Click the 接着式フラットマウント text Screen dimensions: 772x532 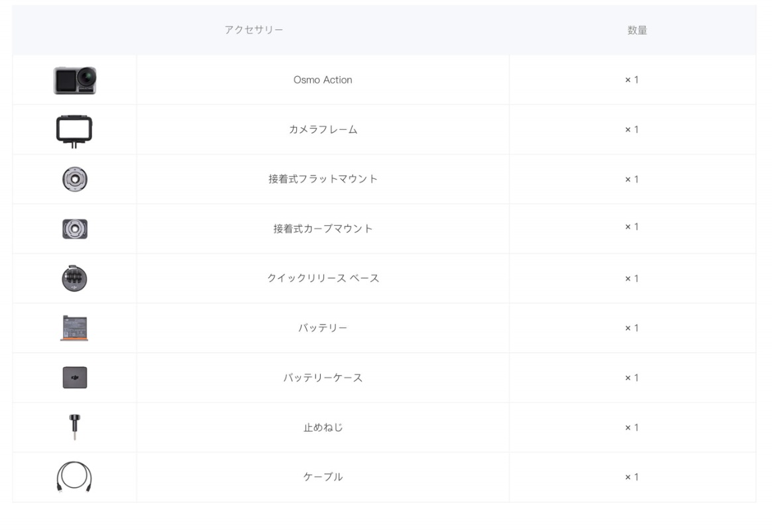323,179
